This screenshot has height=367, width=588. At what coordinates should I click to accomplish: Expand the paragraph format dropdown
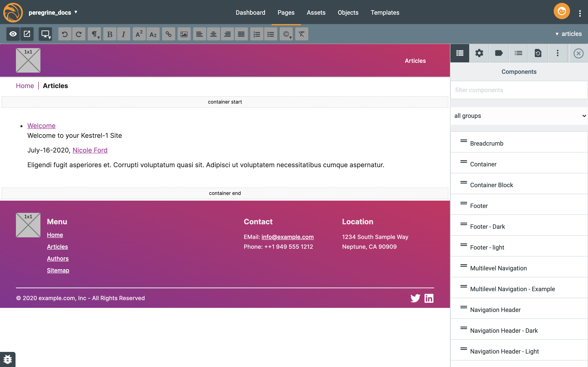pos(95,34)
